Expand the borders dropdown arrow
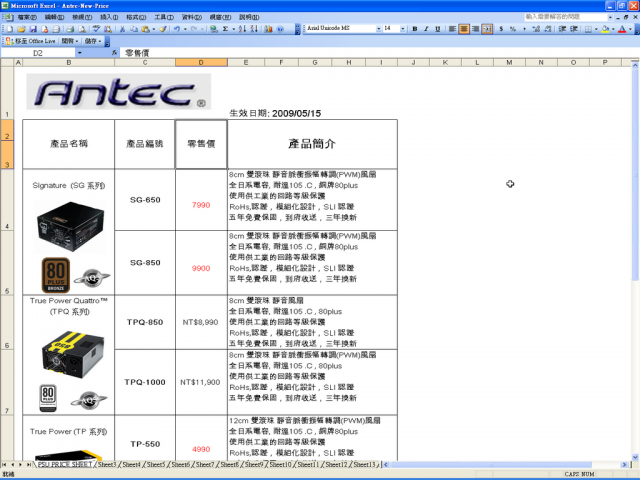 pos(596,29)
